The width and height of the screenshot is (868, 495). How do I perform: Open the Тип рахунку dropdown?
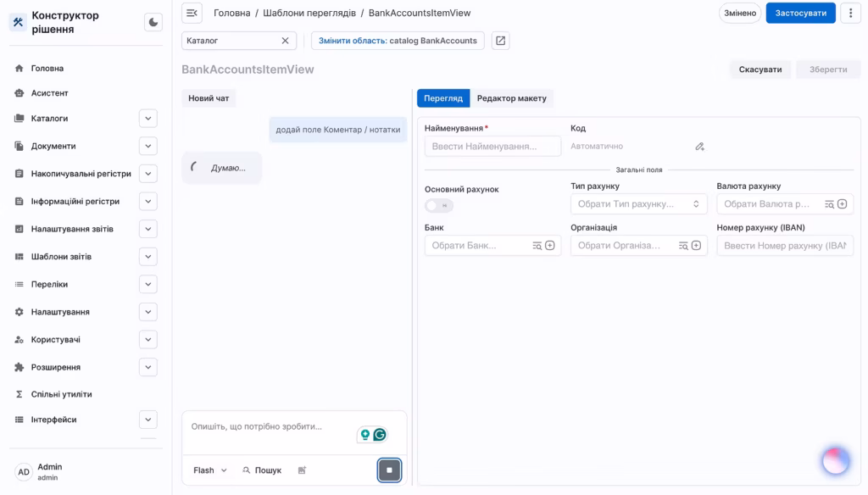(638, 204)
